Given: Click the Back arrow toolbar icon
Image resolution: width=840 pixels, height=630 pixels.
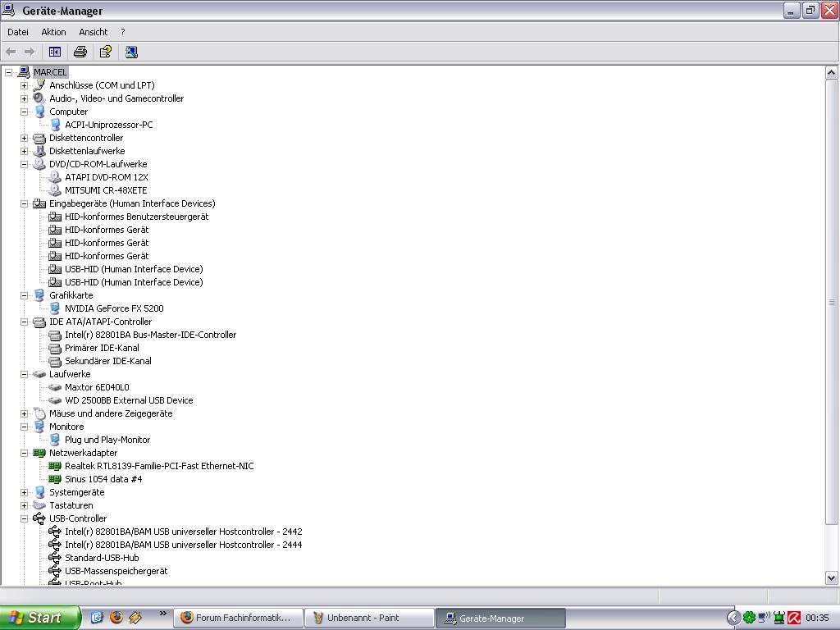Looking at the screenshot, I should pos(11,52).
